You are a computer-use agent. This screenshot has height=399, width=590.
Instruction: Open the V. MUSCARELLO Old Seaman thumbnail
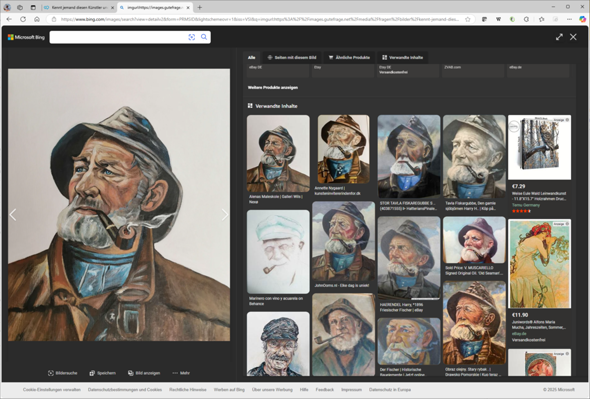pyautogui.click(x=474, y=240)
